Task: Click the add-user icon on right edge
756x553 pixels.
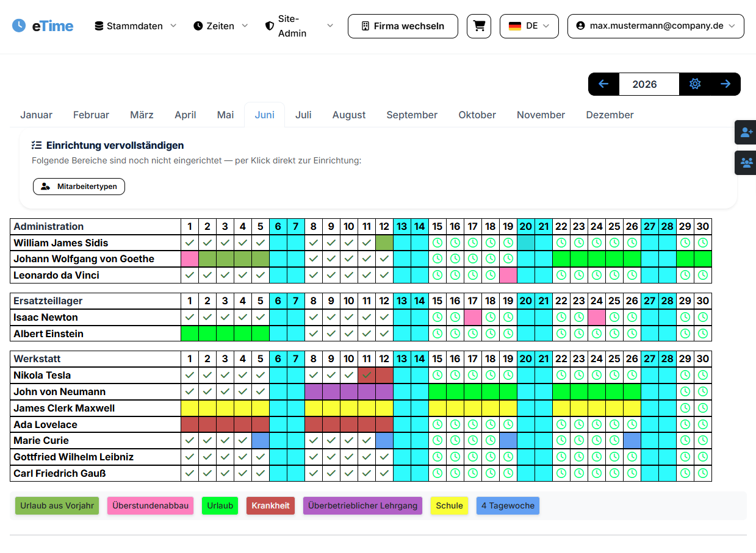Action: 746,132
